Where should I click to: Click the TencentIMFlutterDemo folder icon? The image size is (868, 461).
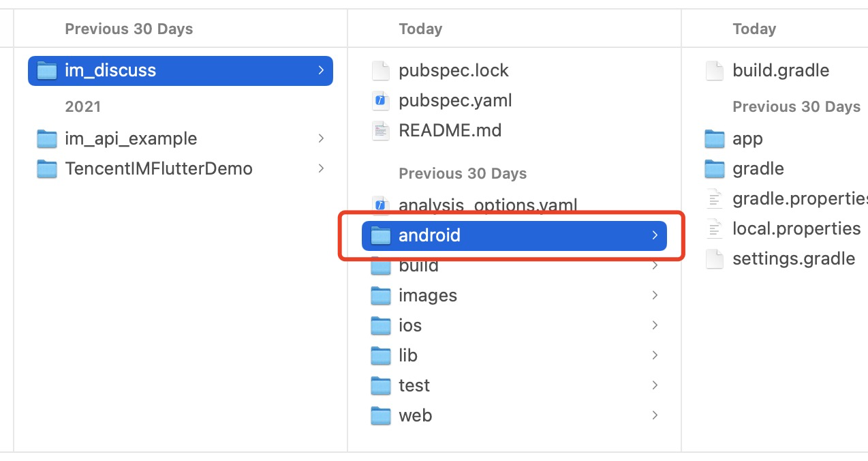point(46,168)
